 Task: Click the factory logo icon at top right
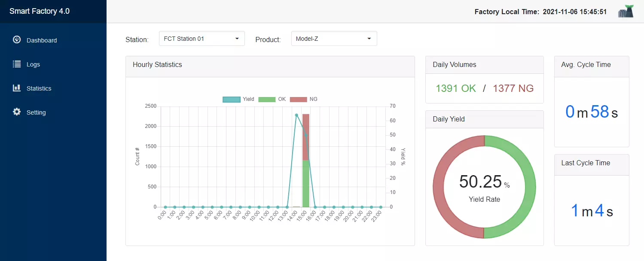click(x=626, y=12)
